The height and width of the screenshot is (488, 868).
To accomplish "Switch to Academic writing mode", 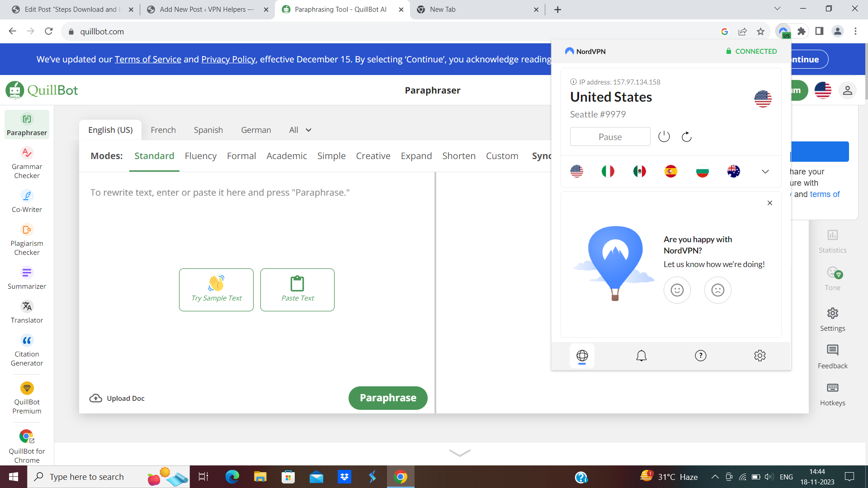I will click(x=287, y=156).
